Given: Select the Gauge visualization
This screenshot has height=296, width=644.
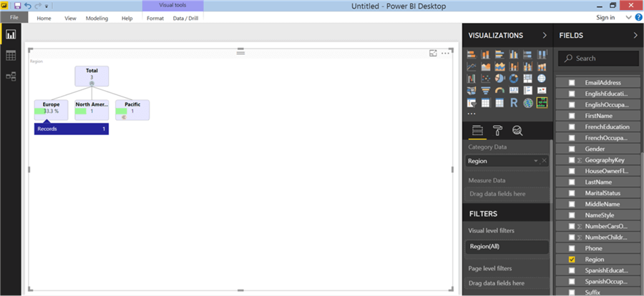Looking at the screenshot, I should pos(500,90).
